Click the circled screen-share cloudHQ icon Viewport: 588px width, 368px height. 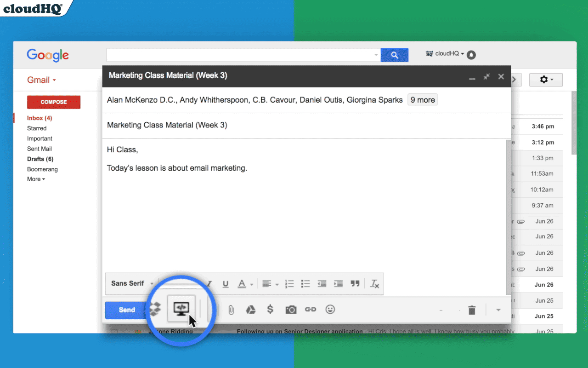[x=181, y=310]
